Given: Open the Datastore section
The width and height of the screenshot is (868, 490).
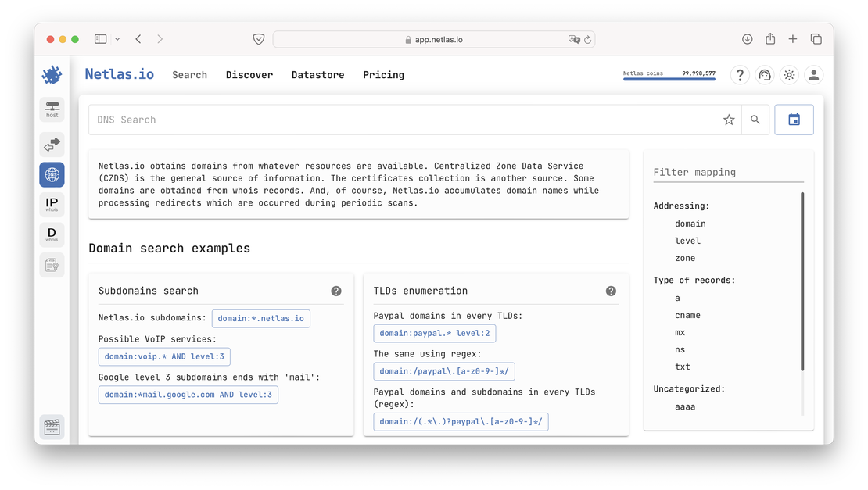Looking at the screenshot, I should tap(317, 75).
